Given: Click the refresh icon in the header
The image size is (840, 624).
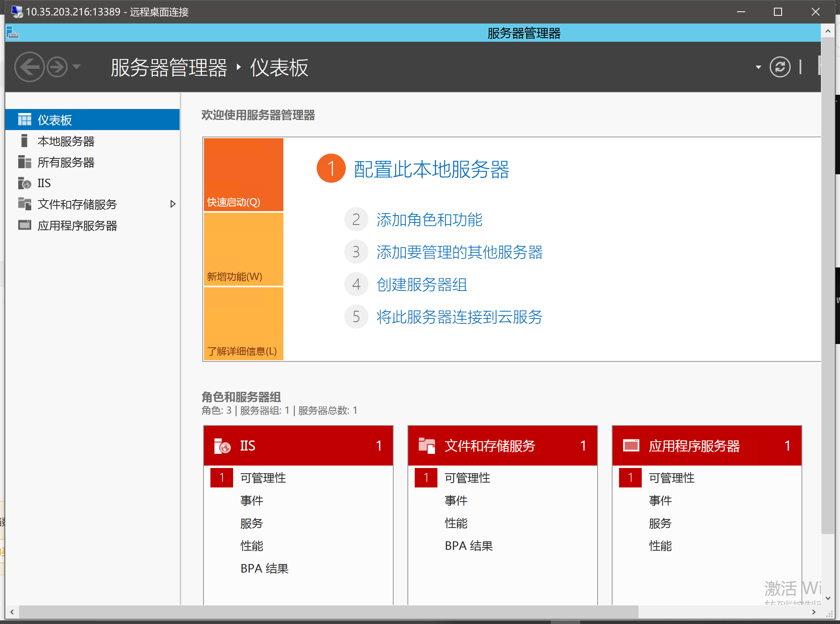Looking at the screenshot, I should [x=780, y=67].
